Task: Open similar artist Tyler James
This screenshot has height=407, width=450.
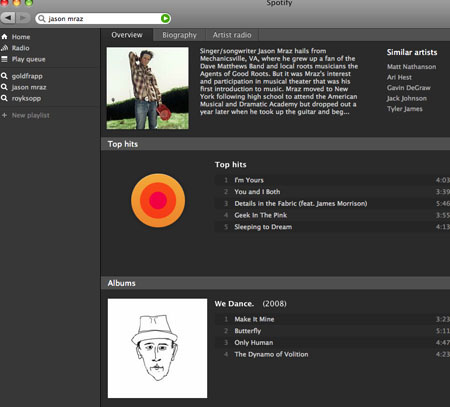Action: tap(405, 109)
